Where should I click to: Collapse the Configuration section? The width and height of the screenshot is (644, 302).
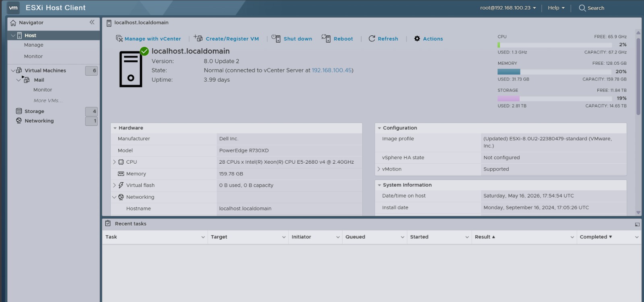[379, 128]
